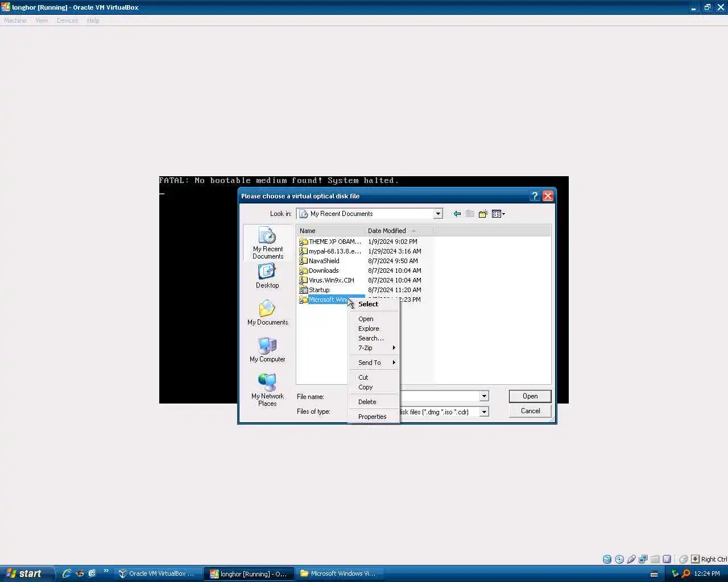Launch Internet Explorer from quick launch
This screenshot has width=728, height=582.
[67, 573]
